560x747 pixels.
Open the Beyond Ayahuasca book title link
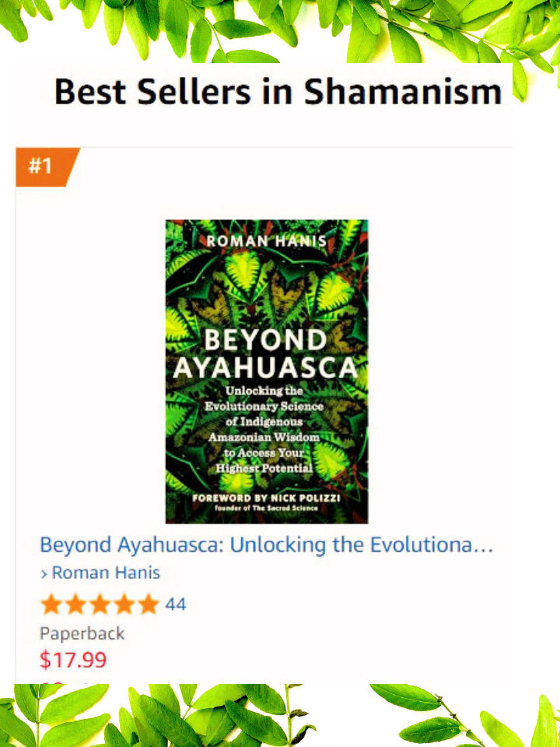click(267, 545)
